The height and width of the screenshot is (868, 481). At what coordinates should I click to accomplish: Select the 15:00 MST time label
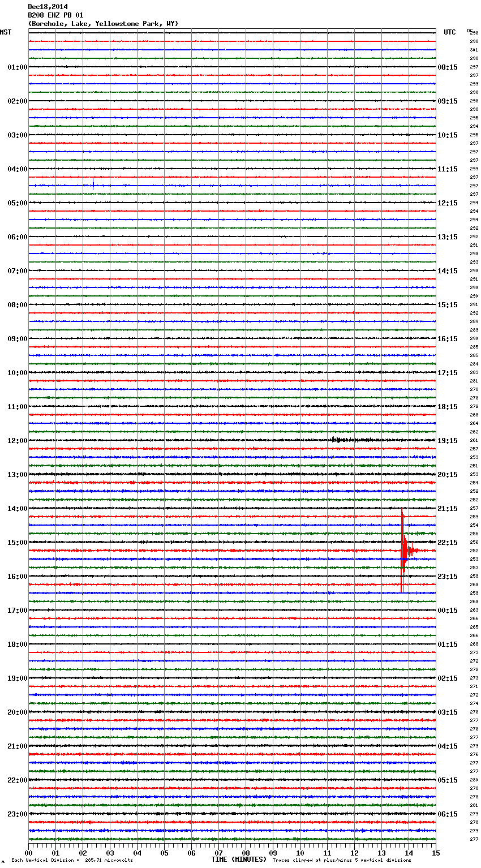tap(18, 543)
